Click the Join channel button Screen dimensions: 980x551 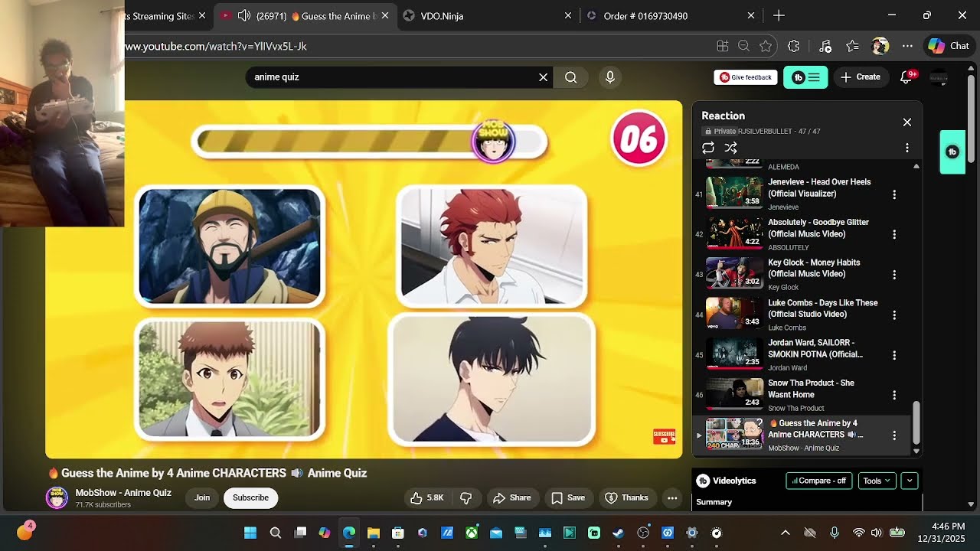coord(202,497)
